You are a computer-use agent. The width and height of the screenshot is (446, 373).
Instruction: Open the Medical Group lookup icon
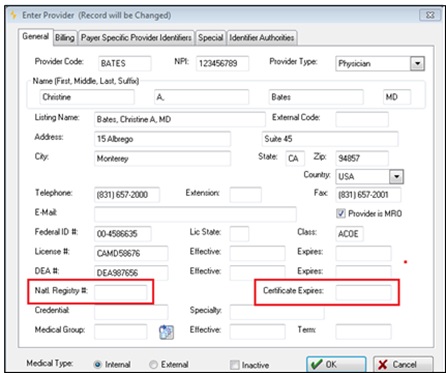point(166,332)
